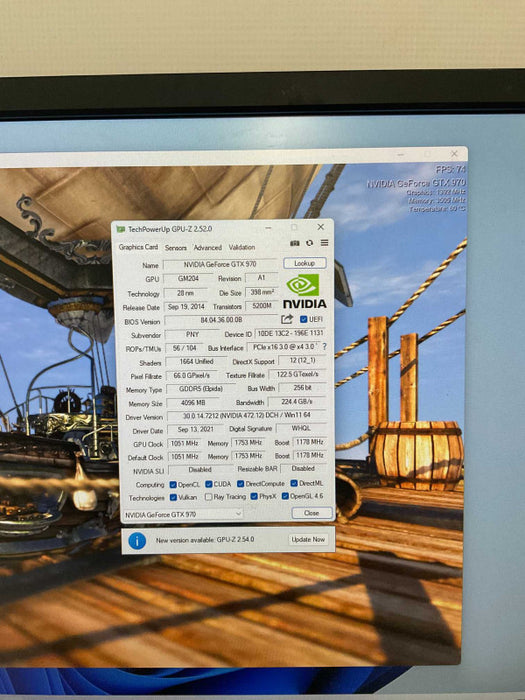
Task: Click the DirectX Support value 12 (12_1)
Action: click(302, 360)
